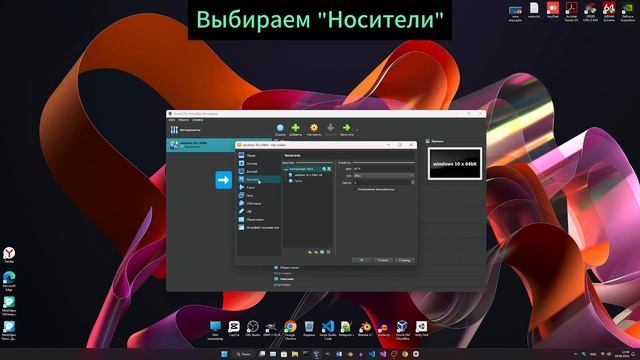640x360 pixels.
Task: Click the Preview (Превью) section header in VirtualBox Manager
Action: 435,141
